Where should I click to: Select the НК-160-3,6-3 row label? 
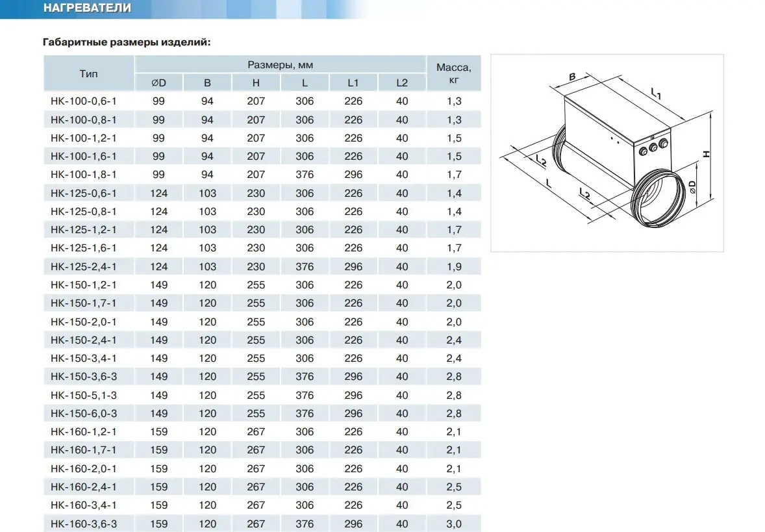pyautogui.click(x=83, y=524)
